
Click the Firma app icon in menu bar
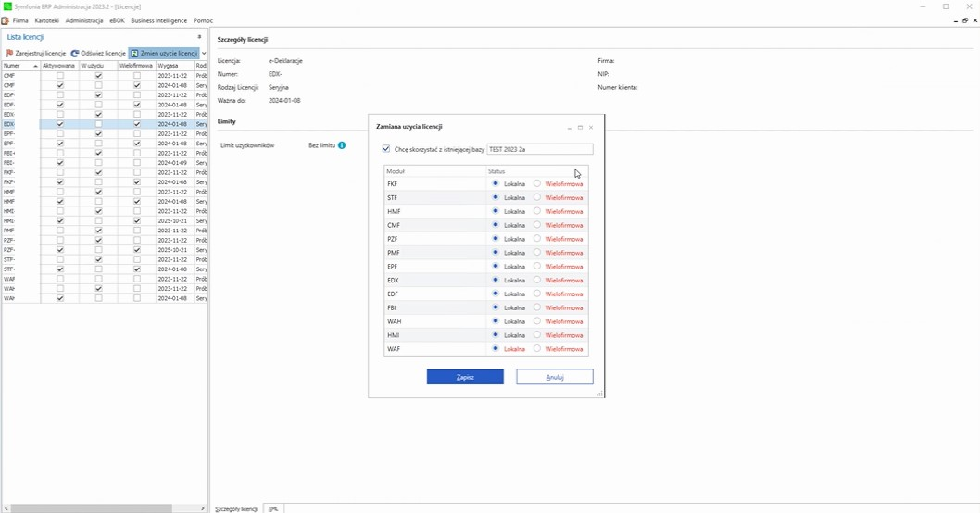coord(6,20)
